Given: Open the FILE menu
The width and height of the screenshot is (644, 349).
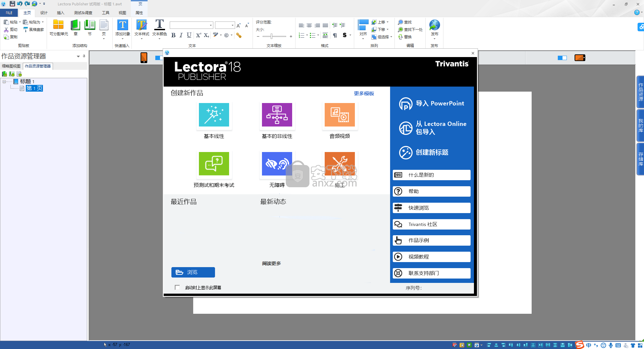Looking at the screenshot, I should pos(9,13).
